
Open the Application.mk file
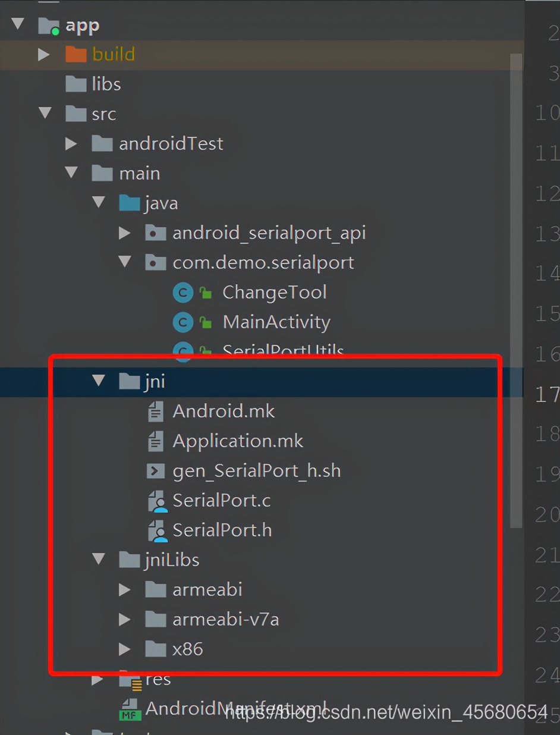click(238, 441)
